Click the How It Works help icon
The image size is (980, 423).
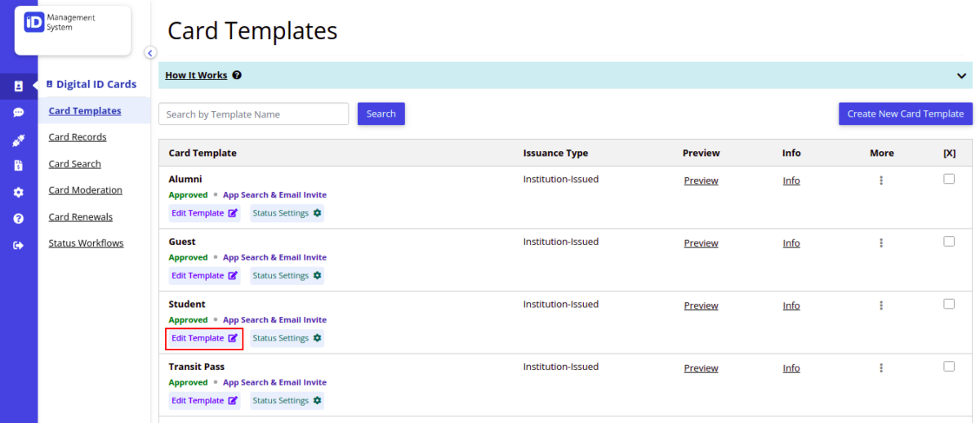237,75
